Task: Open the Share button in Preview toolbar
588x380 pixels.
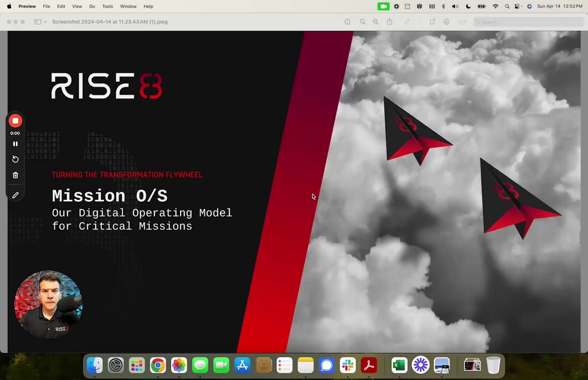Action: 390,22
